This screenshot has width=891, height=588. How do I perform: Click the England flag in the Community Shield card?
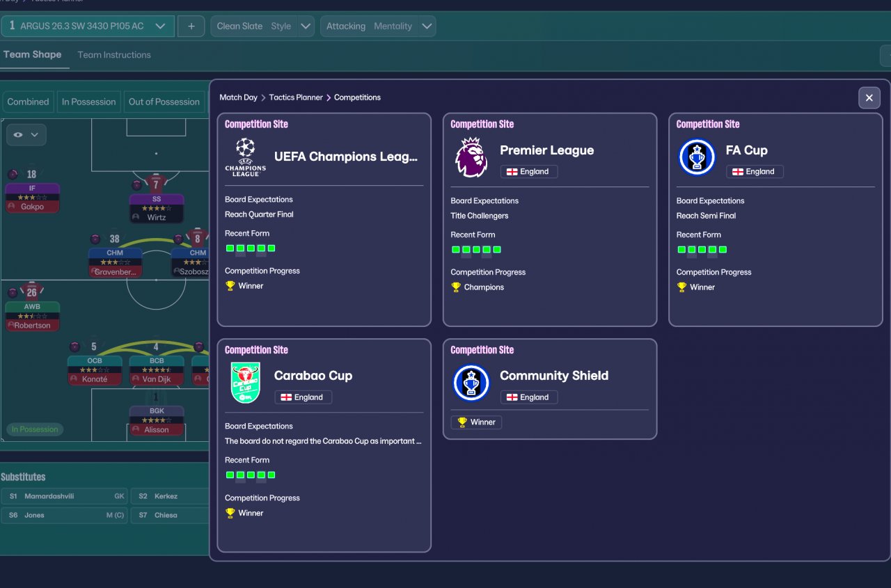[512, 397]
